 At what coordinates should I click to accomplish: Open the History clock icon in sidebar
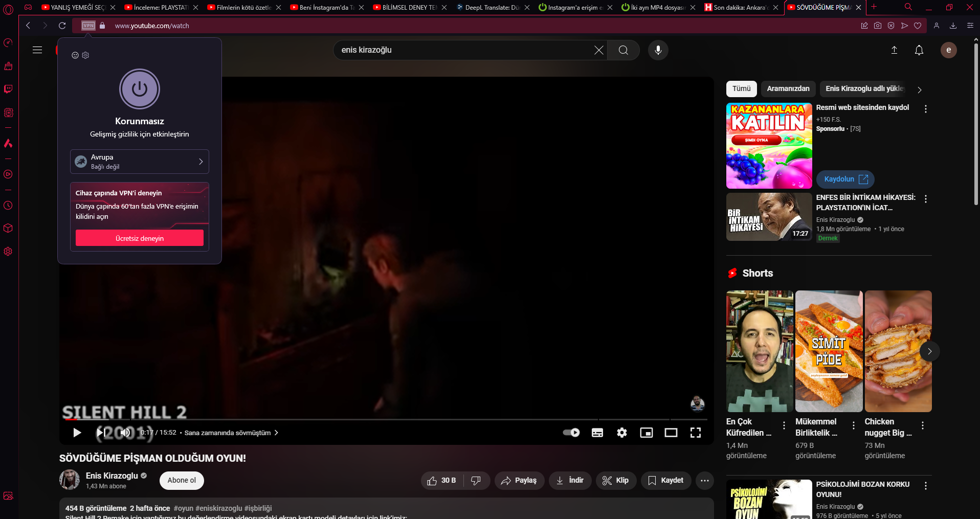pos(8,206)
